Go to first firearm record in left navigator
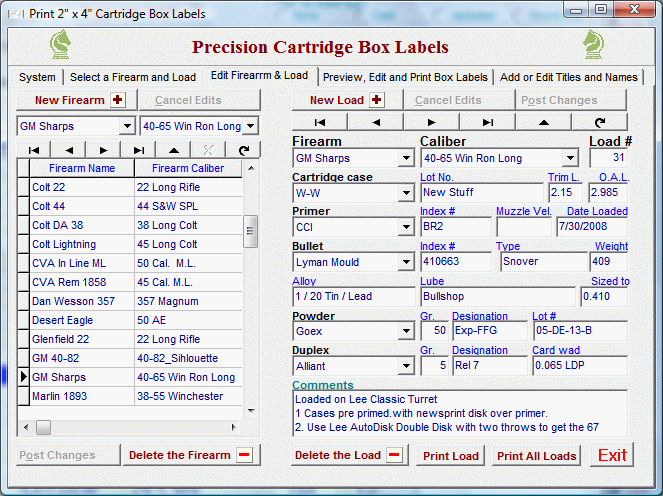 click(34, 150)
